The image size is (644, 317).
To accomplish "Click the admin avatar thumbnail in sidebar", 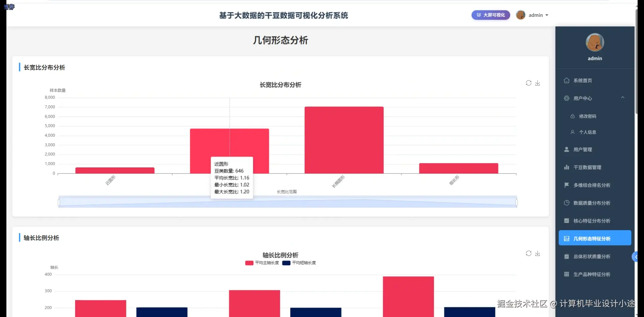I will pyautogui.click(x=595, y=43).
